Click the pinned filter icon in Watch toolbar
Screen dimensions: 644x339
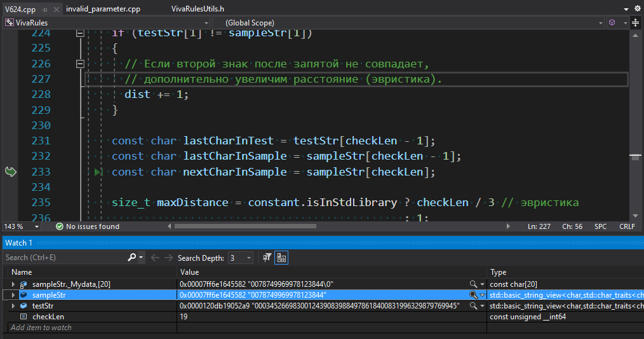coord(267,258)
